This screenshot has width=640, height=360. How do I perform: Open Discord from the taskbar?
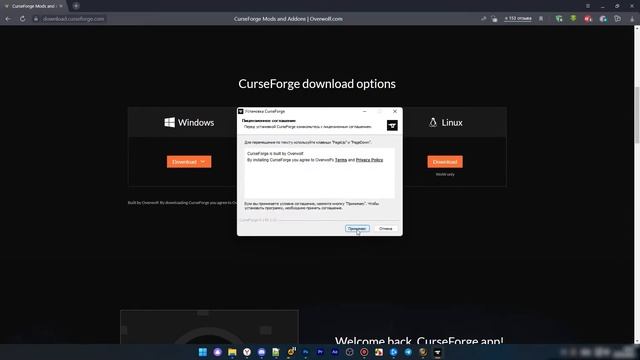tap(262, 352)
